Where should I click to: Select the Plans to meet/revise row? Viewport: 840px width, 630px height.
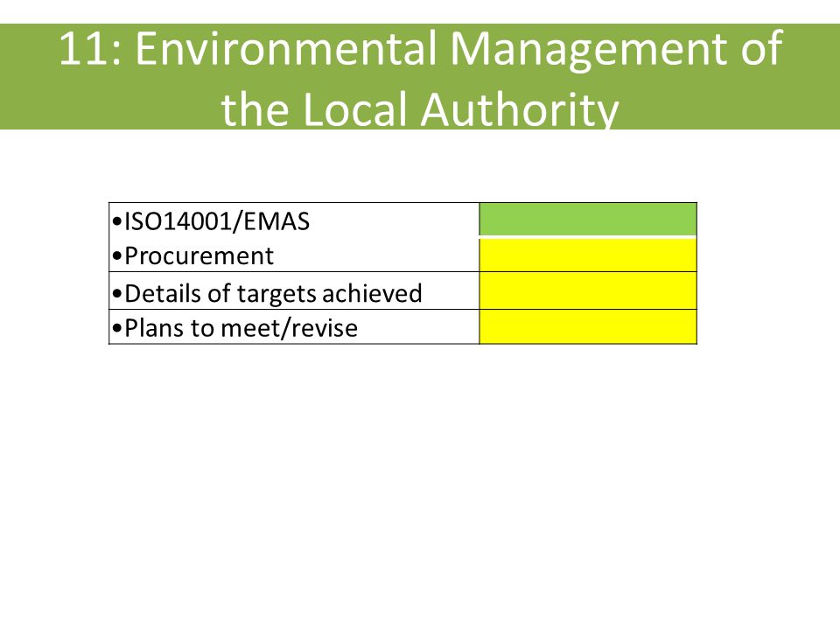point(402,326)
